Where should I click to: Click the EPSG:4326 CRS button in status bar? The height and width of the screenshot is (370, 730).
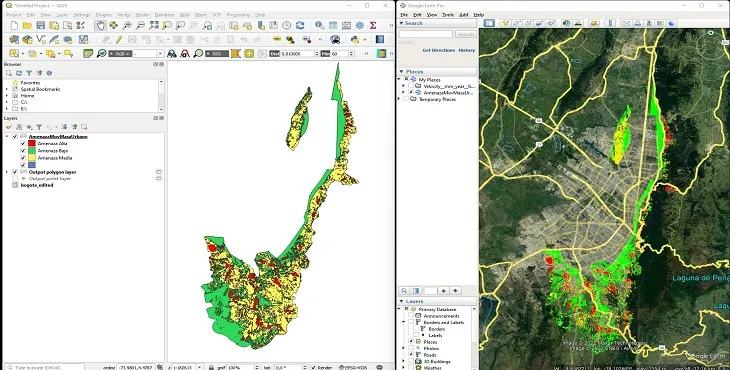click(354, 367)
